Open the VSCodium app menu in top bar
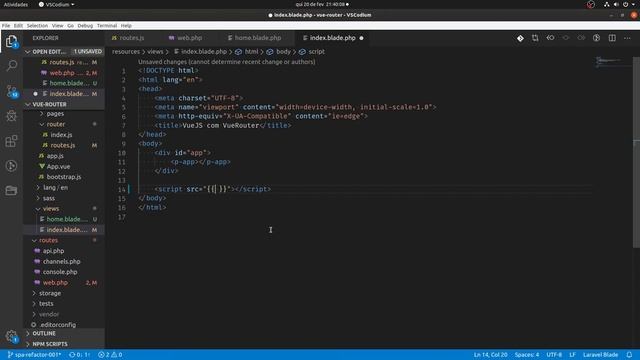Viewport: 640px width, 360px height. (x=56, y=4)
